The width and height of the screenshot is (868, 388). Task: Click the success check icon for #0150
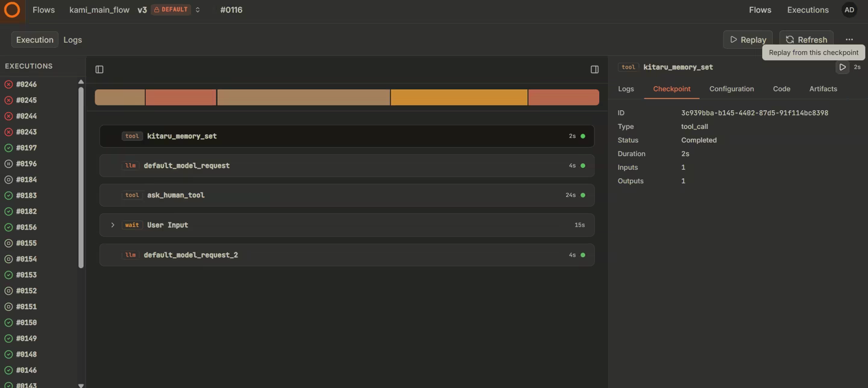[x=8, y=322]
